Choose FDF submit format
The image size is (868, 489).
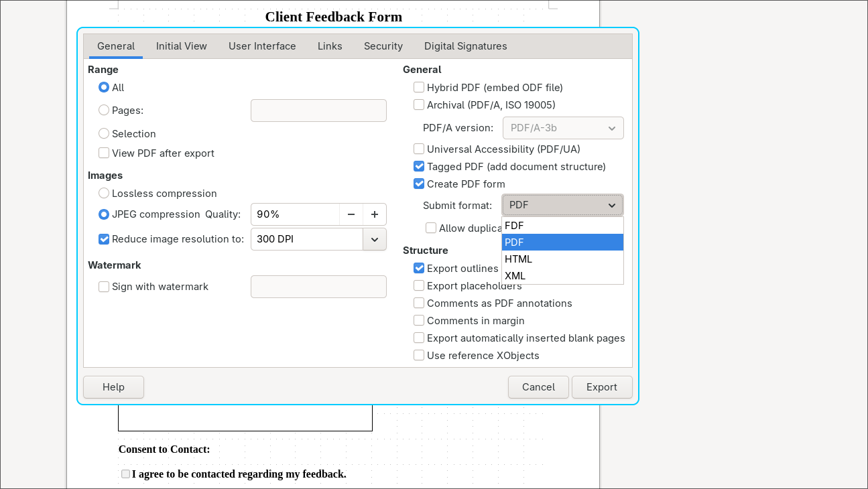(562, 226)
